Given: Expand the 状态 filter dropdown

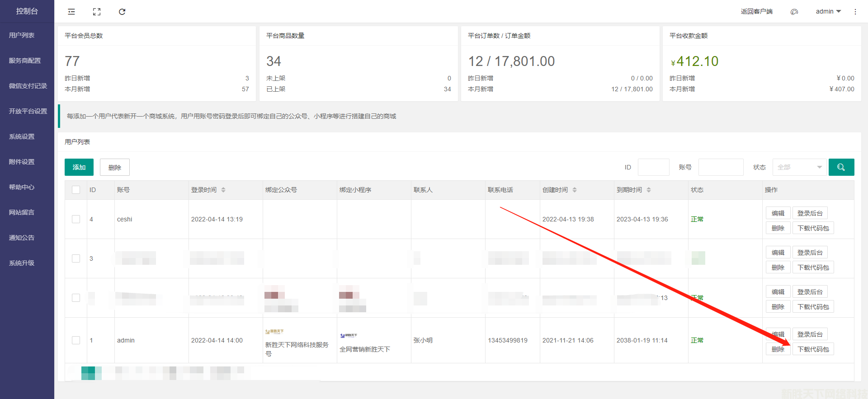Looking at the screenshot, I should click(x=799, y=167).
